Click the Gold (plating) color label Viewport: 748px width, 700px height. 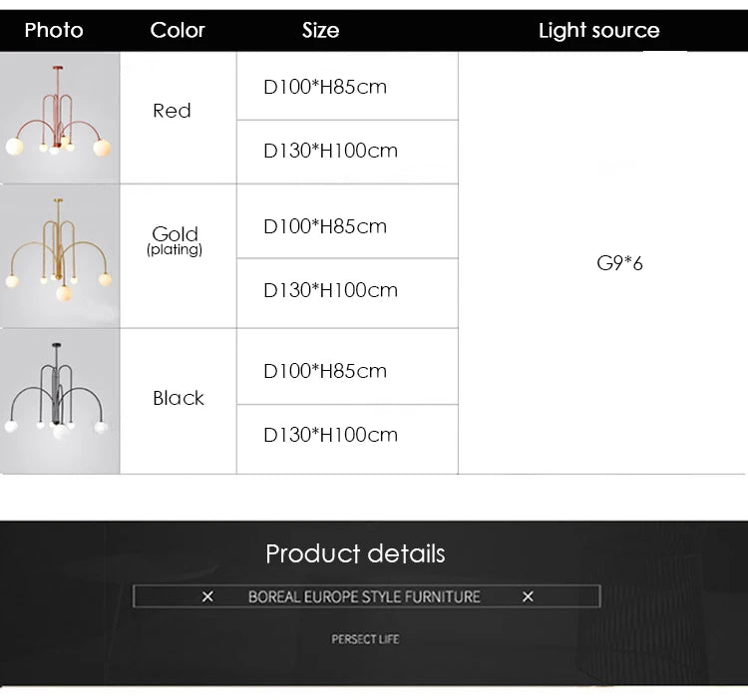pos(176,240)
